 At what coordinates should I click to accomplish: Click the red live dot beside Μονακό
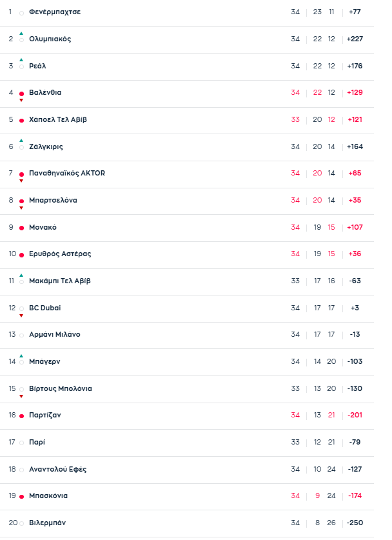21,228
